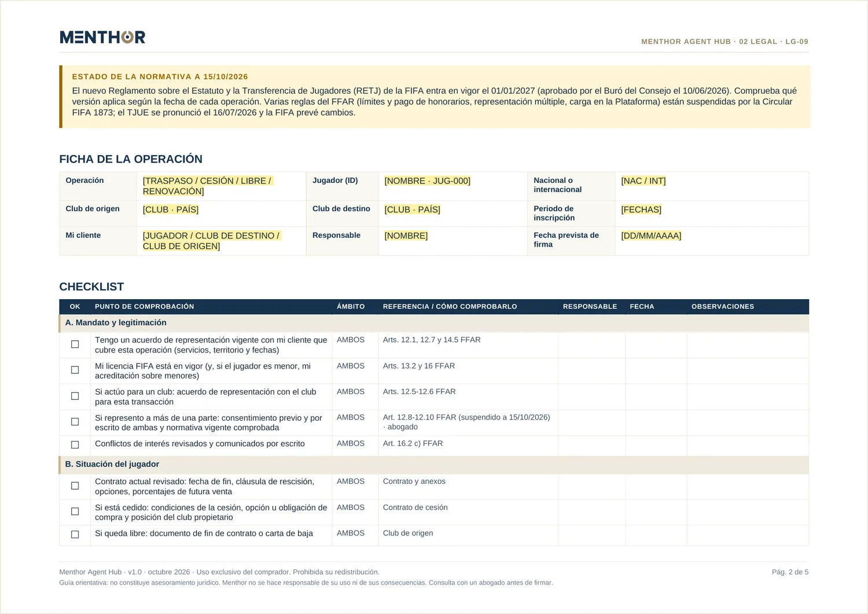Screen dimensions: 868x614
Task: Click the '[JUGADOR / CLUB DE DESTINO / CLUB DE ORIGEN]' placeholder
Action: pos(211,241)
